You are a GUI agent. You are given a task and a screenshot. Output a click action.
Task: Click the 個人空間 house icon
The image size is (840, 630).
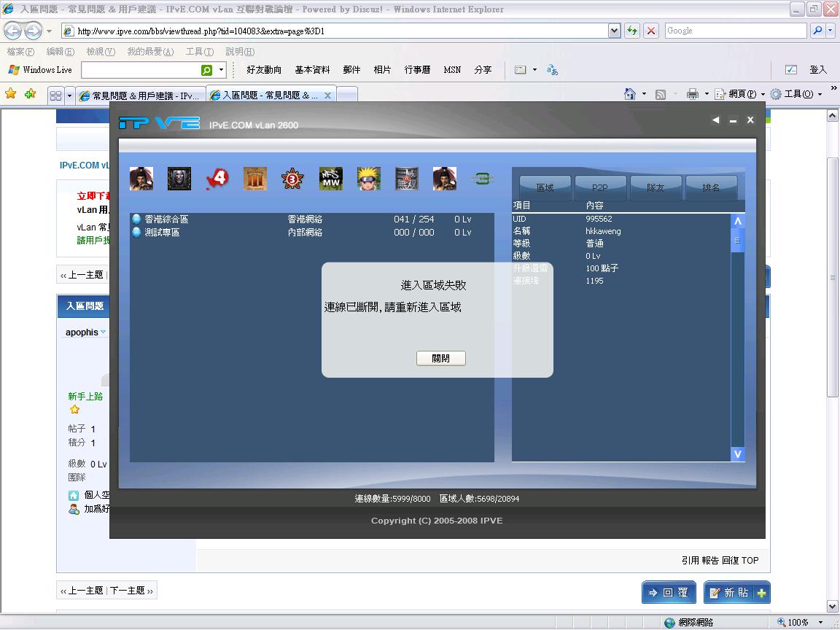coord(74,496)
